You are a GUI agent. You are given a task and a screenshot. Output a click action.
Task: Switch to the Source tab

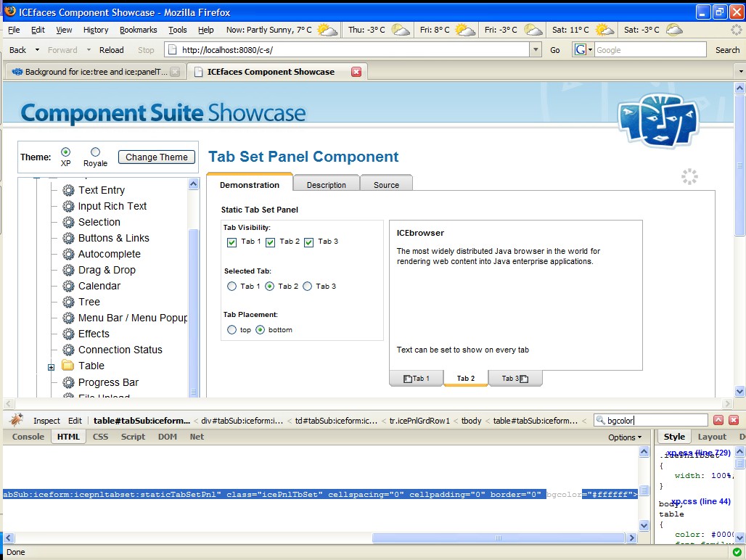(x=386, y=184)
